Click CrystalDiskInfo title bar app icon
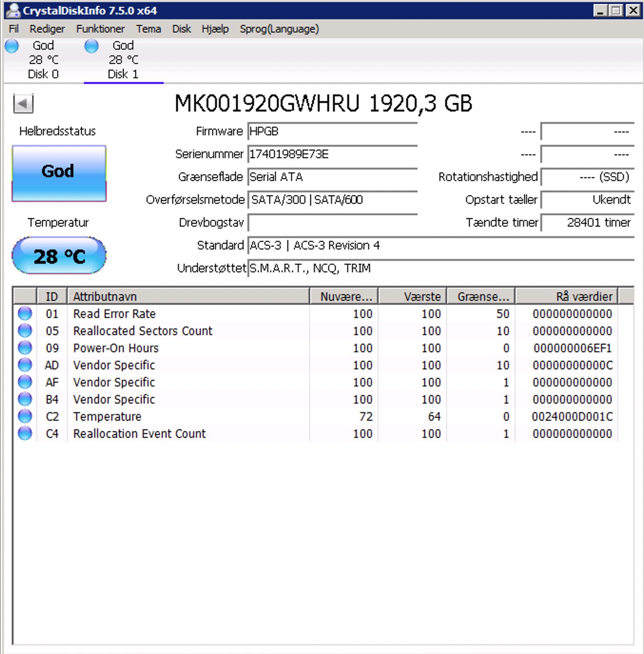Viewport: 644px width, 654px height. point(13,10)
